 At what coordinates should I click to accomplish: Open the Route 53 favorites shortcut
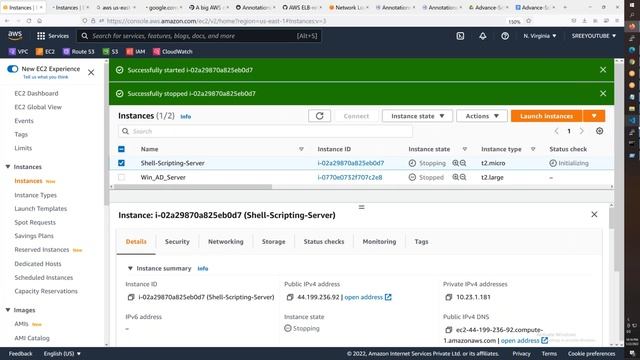[x=78, y=51]
